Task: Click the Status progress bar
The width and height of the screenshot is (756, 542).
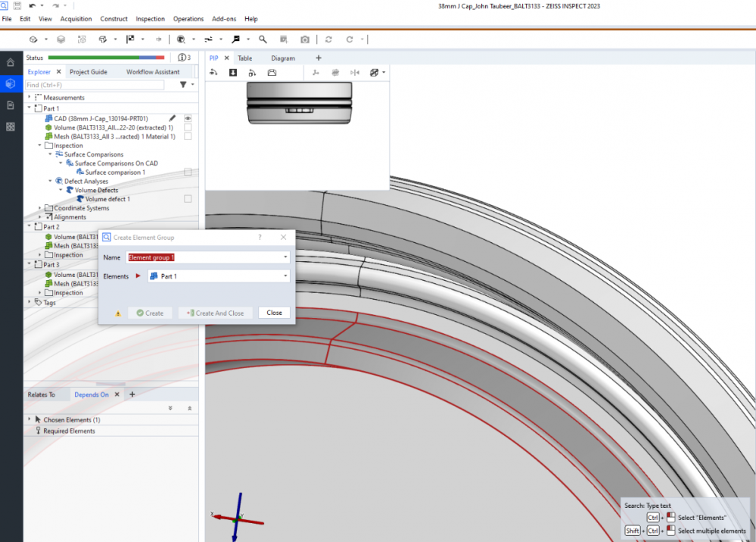Action: pyautogui.click(x=106, y=58)
